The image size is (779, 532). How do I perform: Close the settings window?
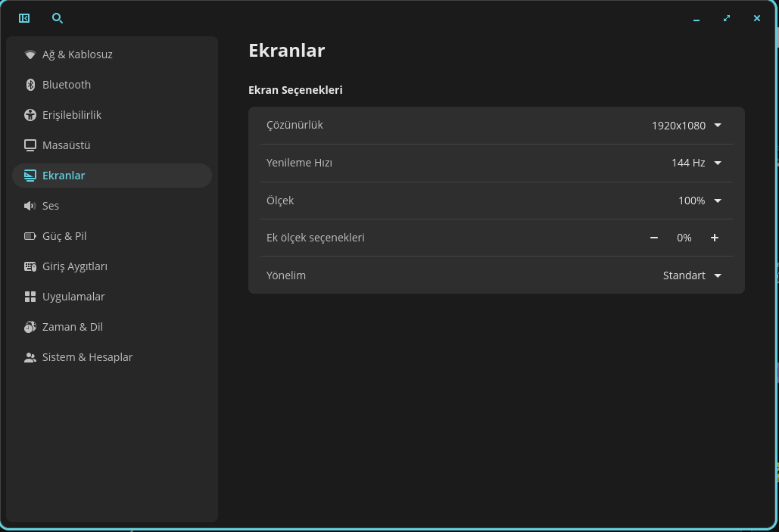coord(757,18)
